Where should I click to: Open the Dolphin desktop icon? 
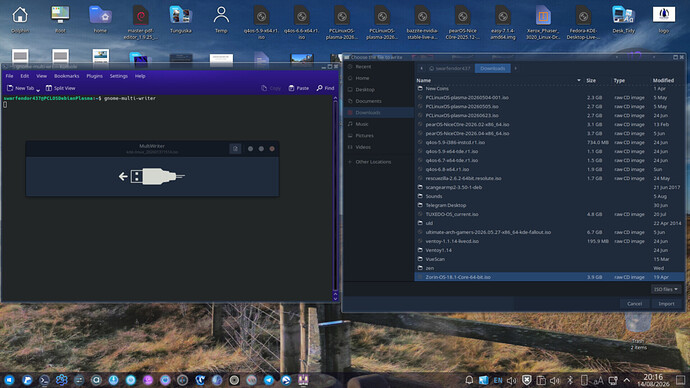[x=20, y=19]
